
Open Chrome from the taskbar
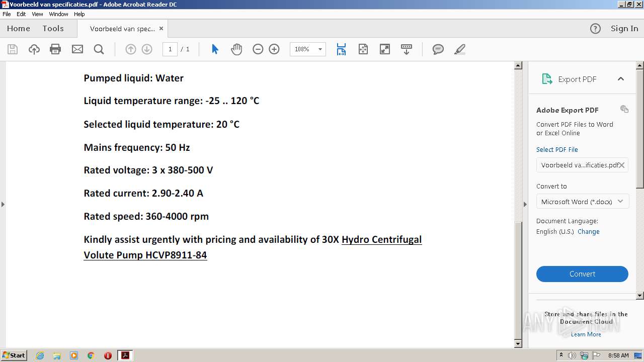click(91, 355)
